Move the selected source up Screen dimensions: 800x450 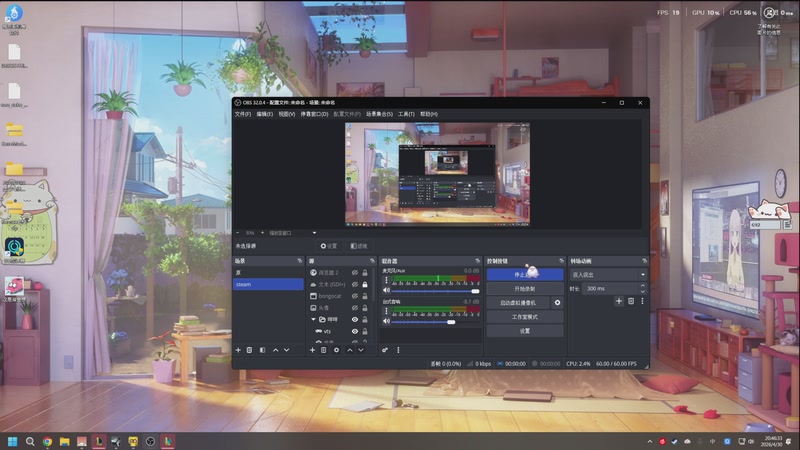[349, 350]
